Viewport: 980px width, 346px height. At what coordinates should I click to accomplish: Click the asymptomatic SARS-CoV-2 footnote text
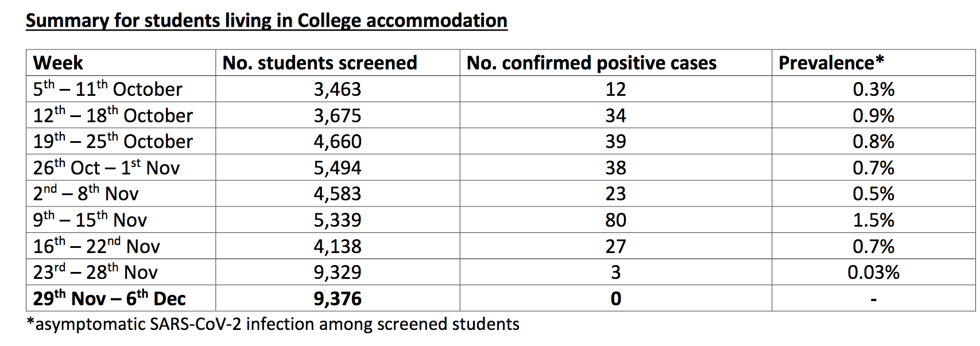pyautogui.click(x=273, y=324)
